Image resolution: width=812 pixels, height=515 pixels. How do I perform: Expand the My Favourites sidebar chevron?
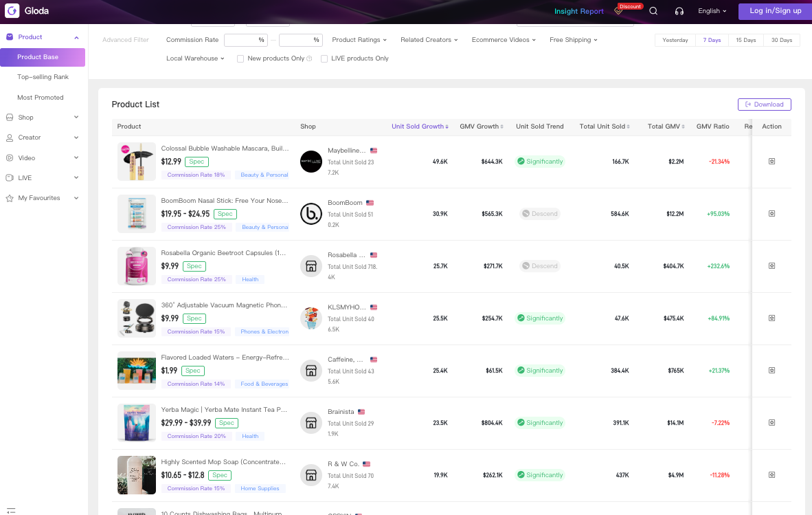[x=77, y=198]
